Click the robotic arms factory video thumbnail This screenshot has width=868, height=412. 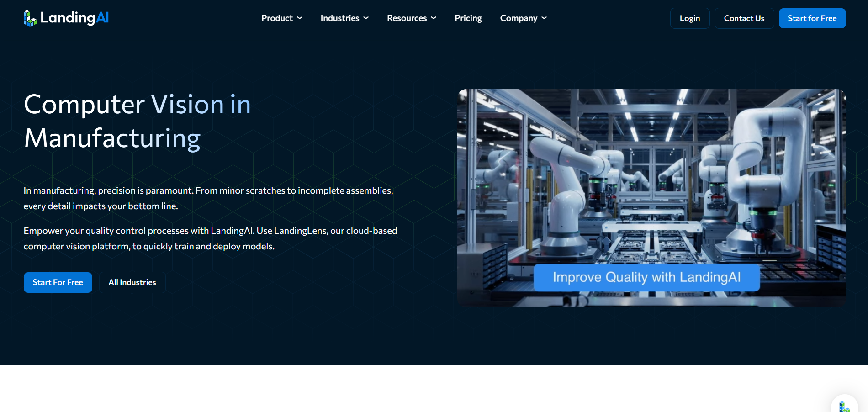(x=651, y=198)
